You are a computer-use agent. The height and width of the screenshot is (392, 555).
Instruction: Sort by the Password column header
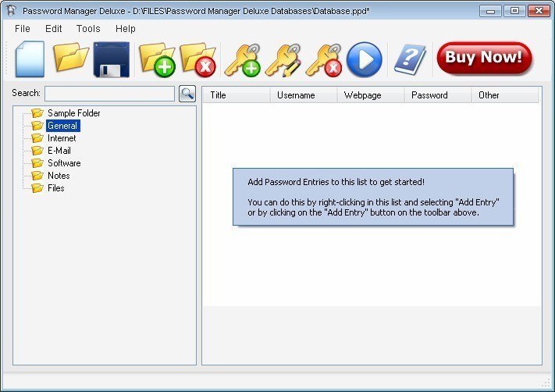point(438,95)
